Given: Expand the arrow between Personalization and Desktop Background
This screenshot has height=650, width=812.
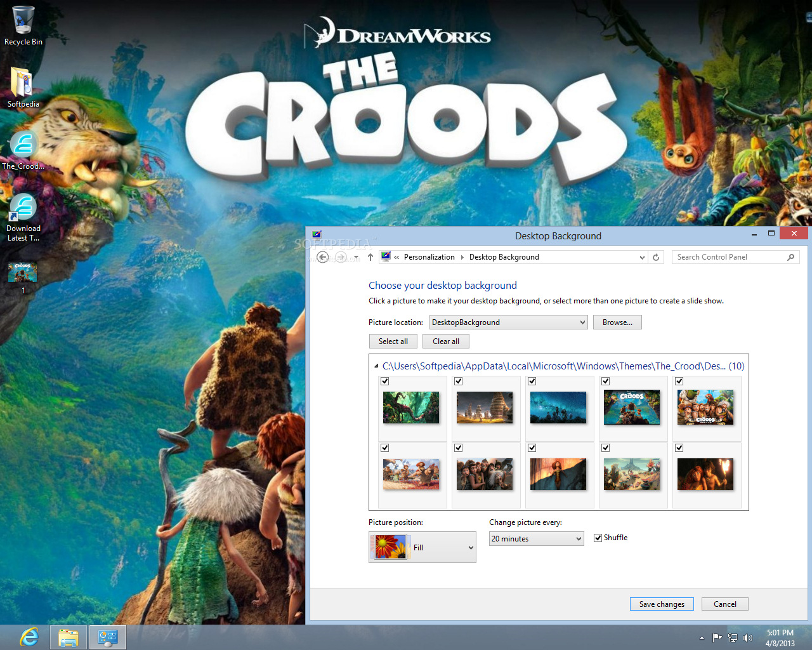Looking at the screenshot, I should [x=462, y=257].
